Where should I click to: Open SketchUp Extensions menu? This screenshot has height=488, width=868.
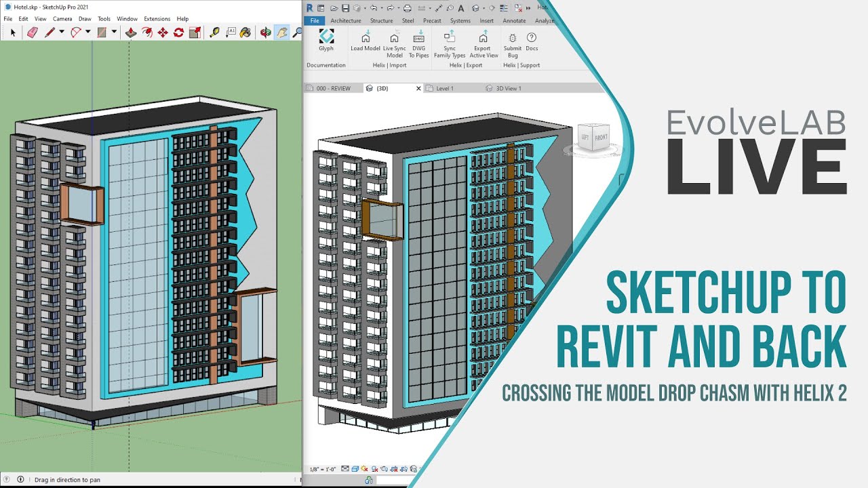(157, 19)
